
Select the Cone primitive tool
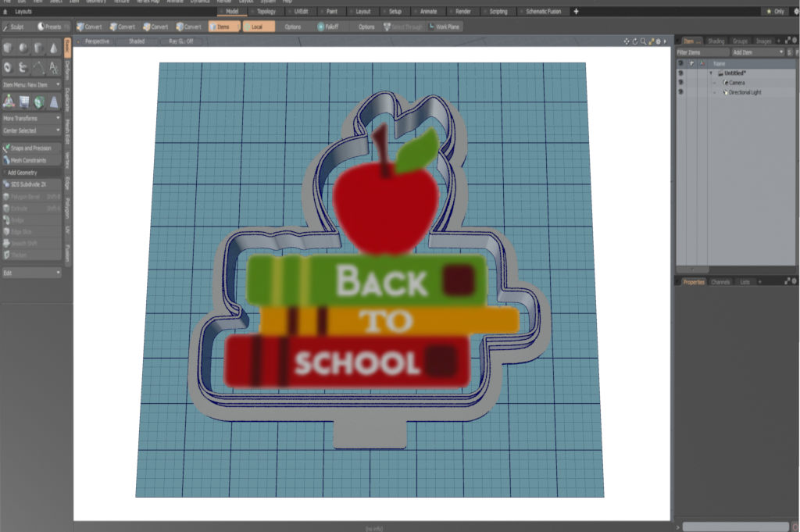click(x=54, y=48)
